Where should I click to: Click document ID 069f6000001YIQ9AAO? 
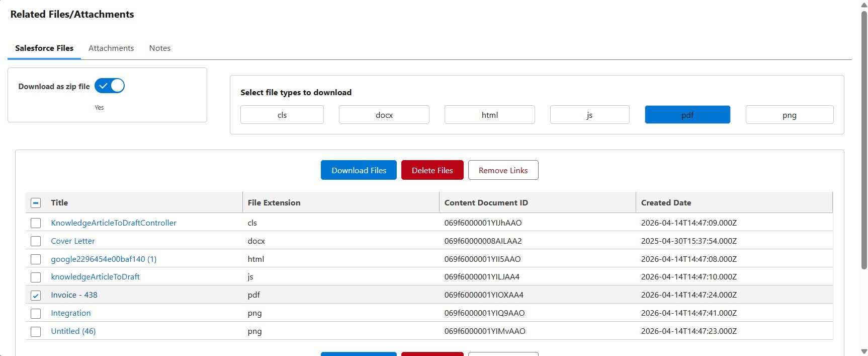click(484, 313)
